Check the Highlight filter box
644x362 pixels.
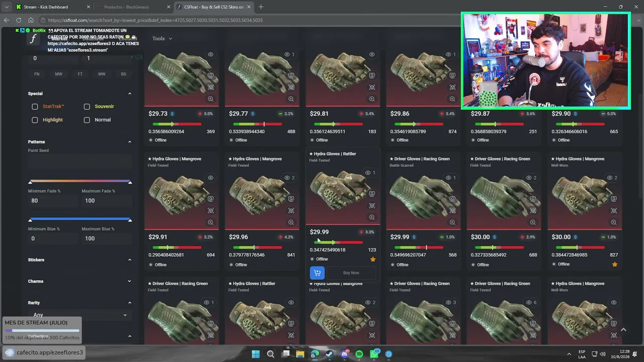tap(35, 120)
